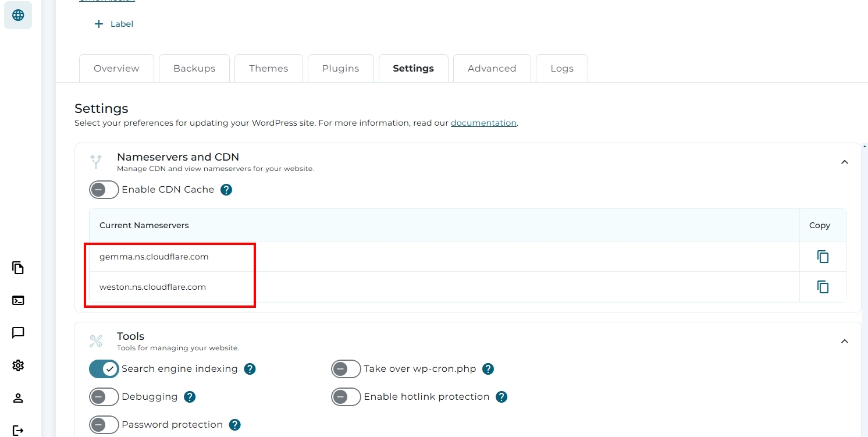
Task: Open the gear settings sidebar icon
Action: (18, 365)
